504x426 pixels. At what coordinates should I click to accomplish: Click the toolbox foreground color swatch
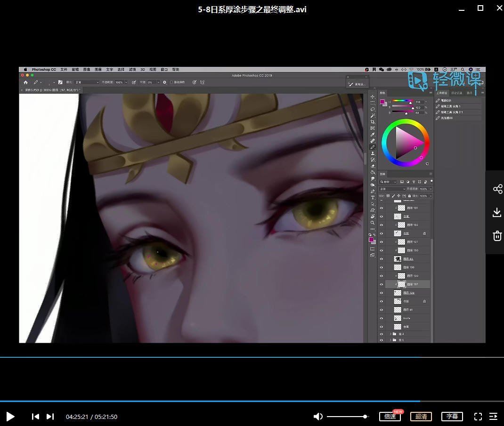[371, 239]
